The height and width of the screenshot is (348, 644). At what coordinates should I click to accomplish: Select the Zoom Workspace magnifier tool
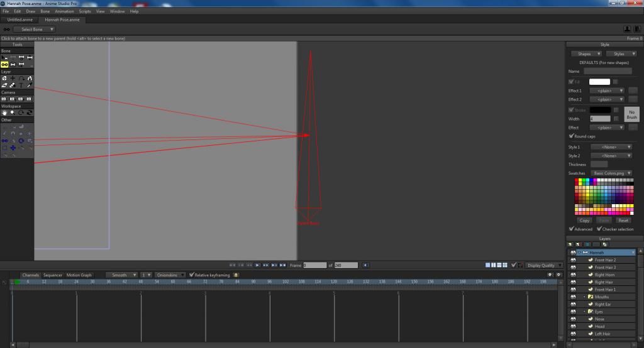13,112
